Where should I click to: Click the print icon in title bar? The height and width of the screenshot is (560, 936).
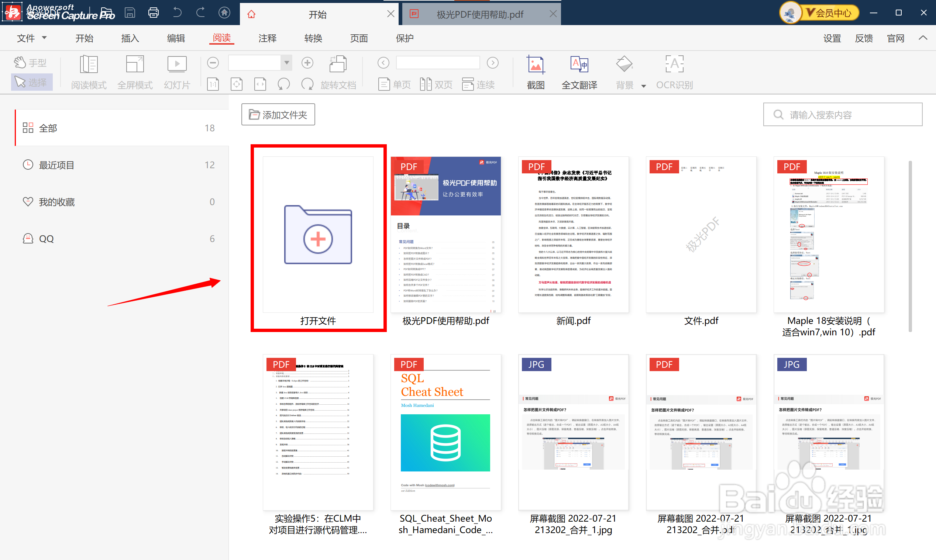pos(153,13)
